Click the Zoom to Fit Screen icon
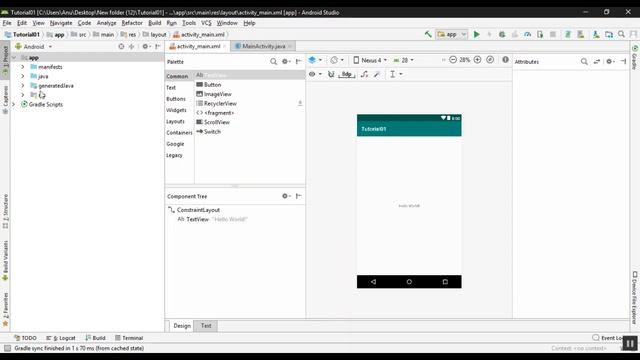Image resolution: width=640 pixels, height=360 pixels. point(490,60)
